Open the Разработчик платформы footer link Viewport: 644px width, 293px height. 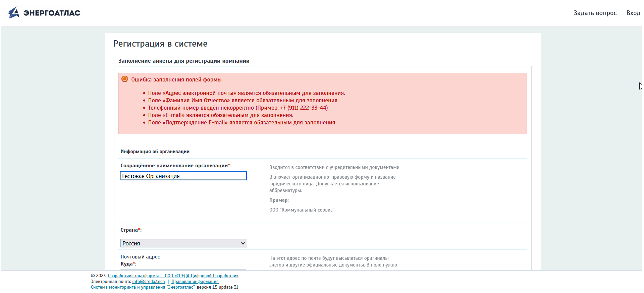[x=173, y=276]
